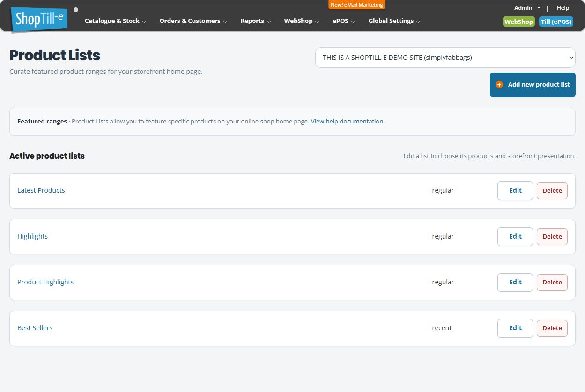
Task: Delete the Highlights list
Action: pyautogui.click(x=552, y=236)
